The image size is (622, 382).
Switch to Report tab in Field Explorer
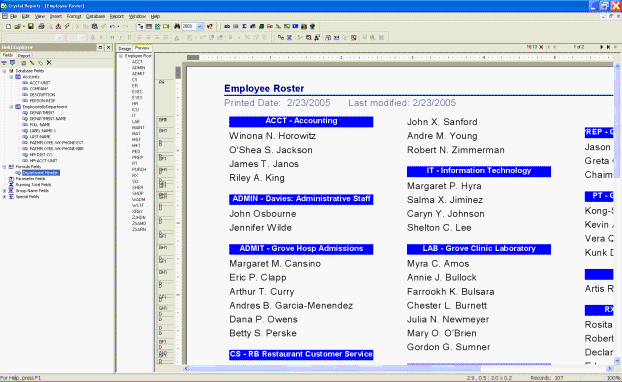coord(24,56)
